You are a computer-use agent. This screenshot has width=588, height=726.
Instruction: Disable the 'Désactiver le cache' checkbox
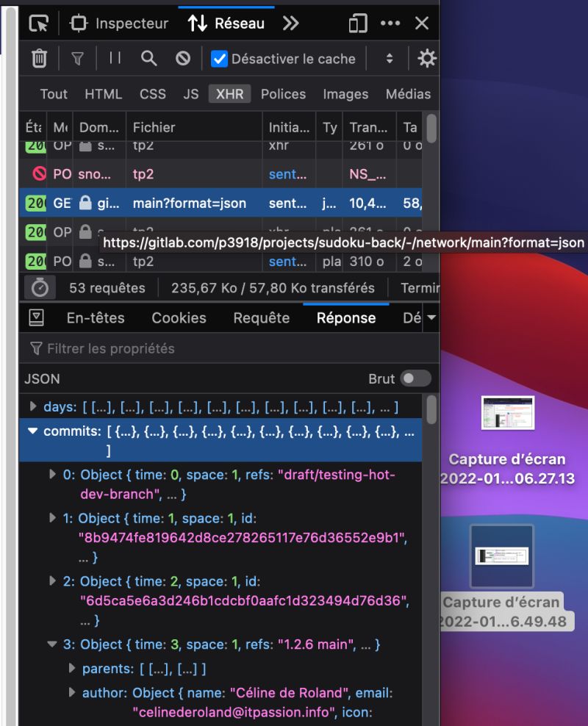(218, 58)
